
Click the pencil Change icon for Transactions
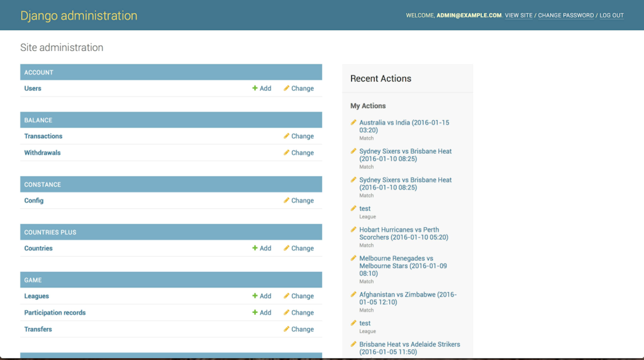[286, 136]
